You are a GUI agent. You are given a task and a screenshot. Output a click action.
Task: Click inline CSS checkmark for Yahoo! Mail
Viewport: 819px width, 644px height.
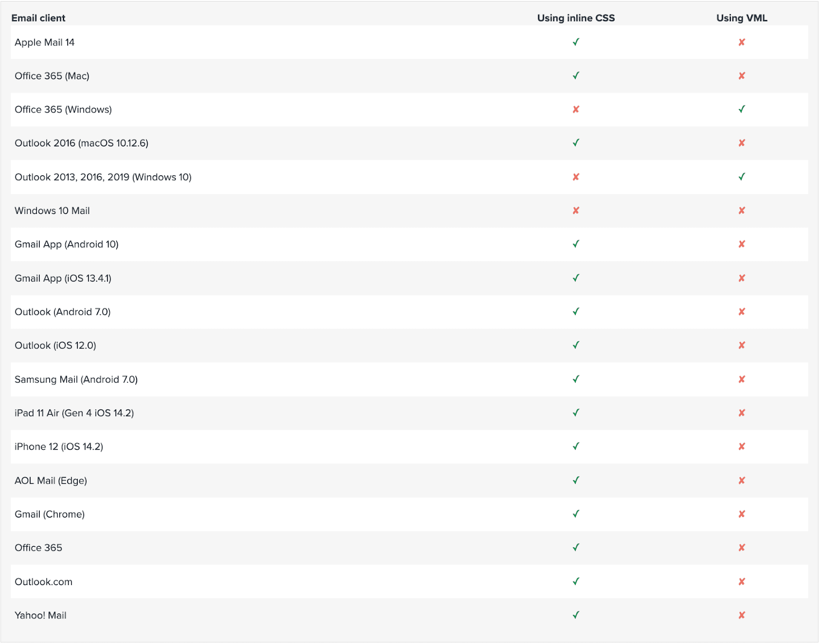(576, 615)
